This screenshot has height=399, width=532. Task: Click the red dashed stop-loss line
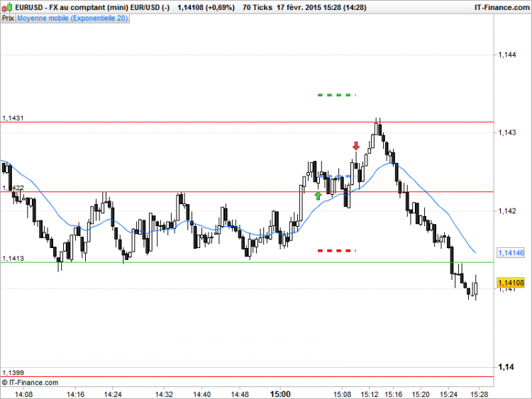click(x=336, y=251)
